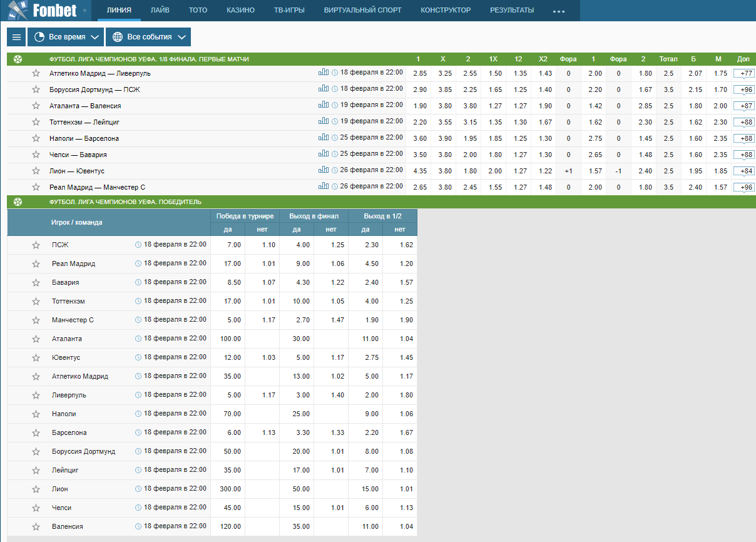
Task: Click clock icon in Лион winner row
Action: point(138,489)
